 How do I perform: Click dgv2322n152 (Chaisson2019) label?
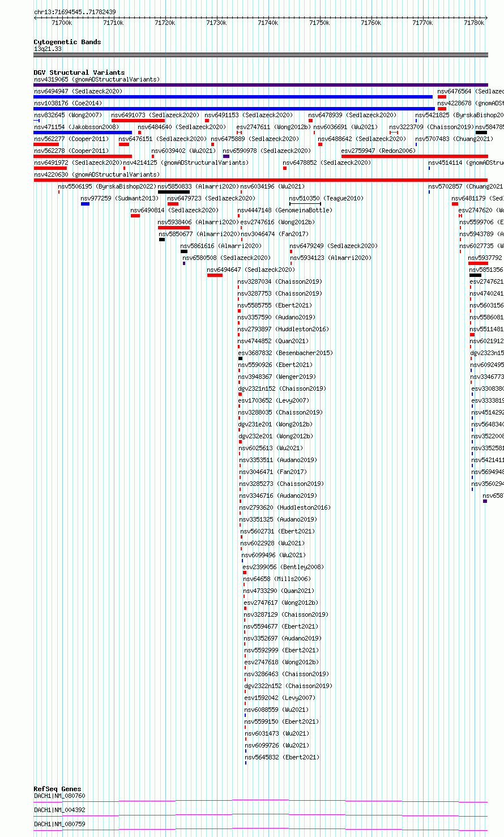[288, 686]
